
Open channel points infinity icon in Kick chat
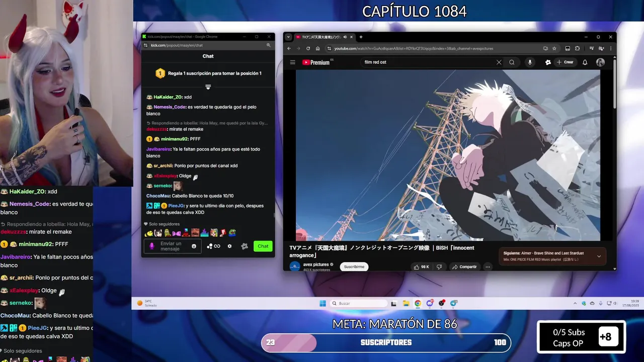pyautogui.click(x=217, y=246)
